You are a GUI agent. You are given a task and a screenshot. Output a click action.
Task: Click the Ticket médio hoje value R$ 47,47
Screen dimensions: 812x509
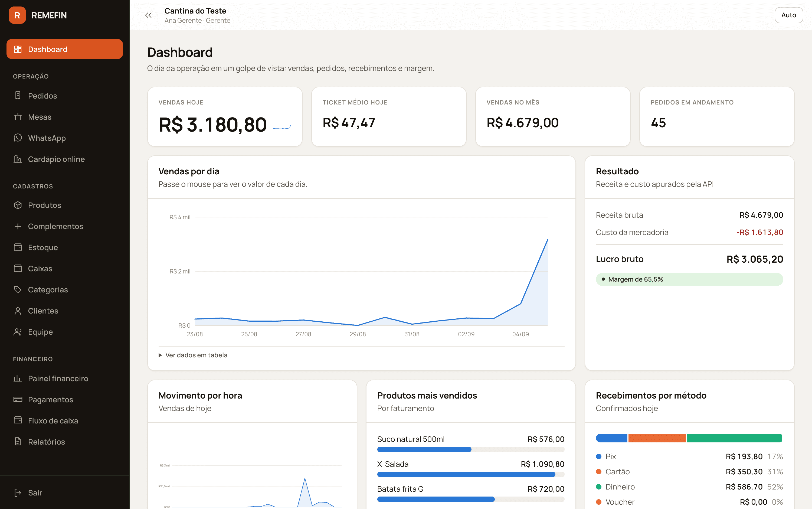pyautogui.click(x=349, y=123)
